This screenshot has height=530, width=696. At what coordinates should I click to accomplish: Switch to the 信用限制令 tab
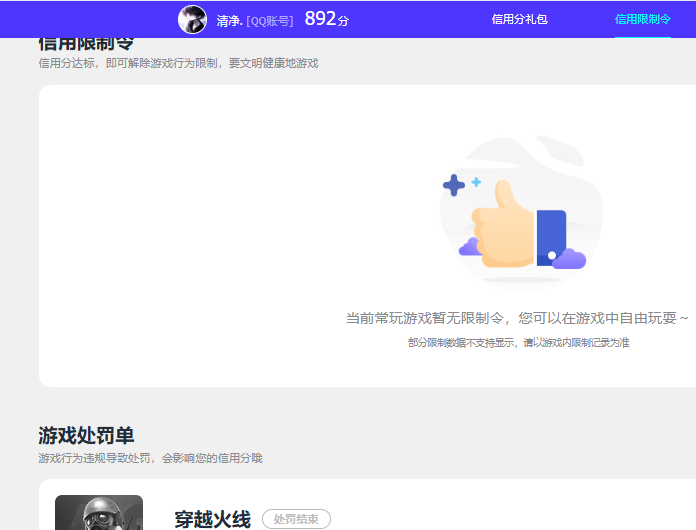pos(642,20)
